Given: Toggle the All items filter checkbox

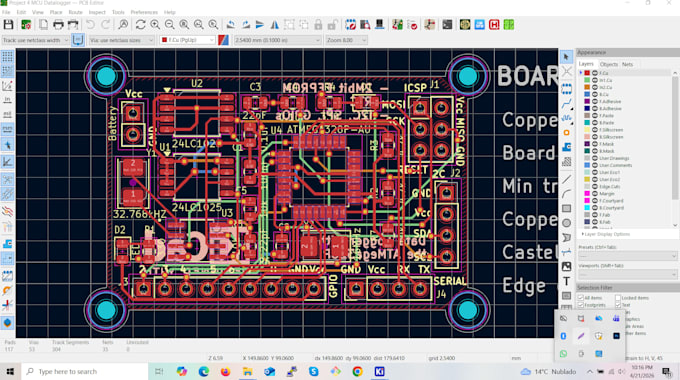Looking at the screenshot, I should tap(581, 298).
